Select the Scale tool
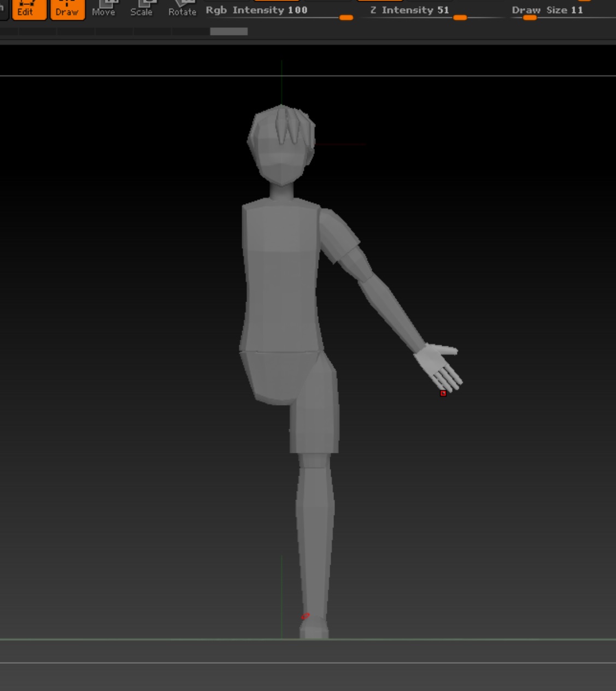 point(141,9)
